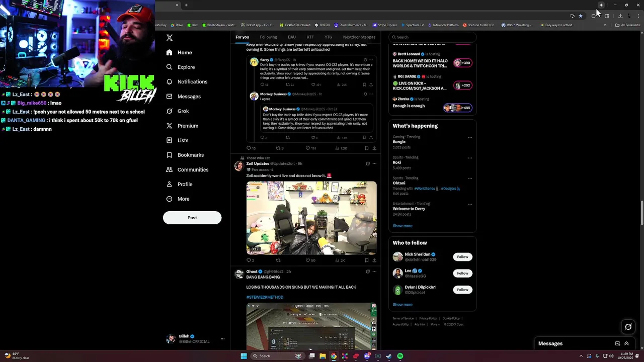Switch to BAU tab
The height and width of the screenshot is (362, 644).
point(292,37)
